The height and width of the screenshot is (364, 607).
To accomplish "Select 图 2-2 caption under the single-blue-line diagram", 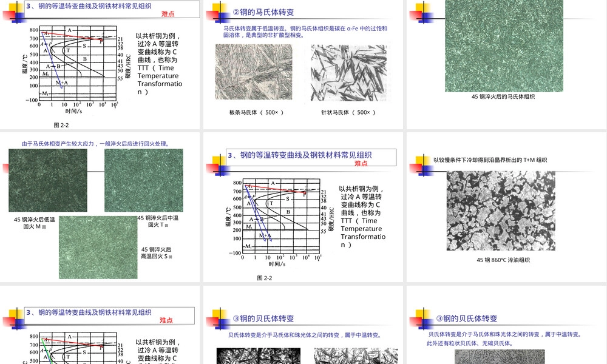I will click(61, 126).
